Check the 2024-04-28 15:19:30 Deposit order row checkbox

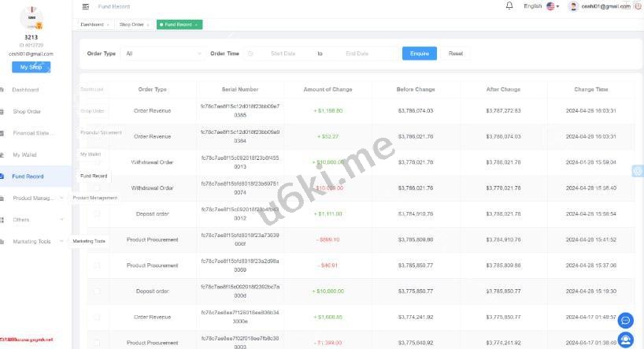click(97, 291)
